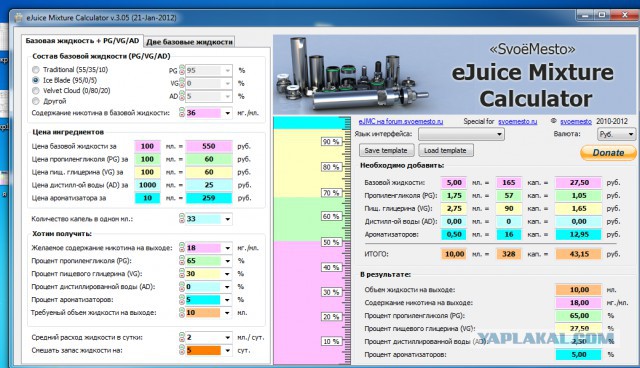Image resolution: width=640 pixels, height=368 pixels.
Task: Expand propylene glycol percent dropdown (65)
Action: pyautogui.click(x=227, y=261)
